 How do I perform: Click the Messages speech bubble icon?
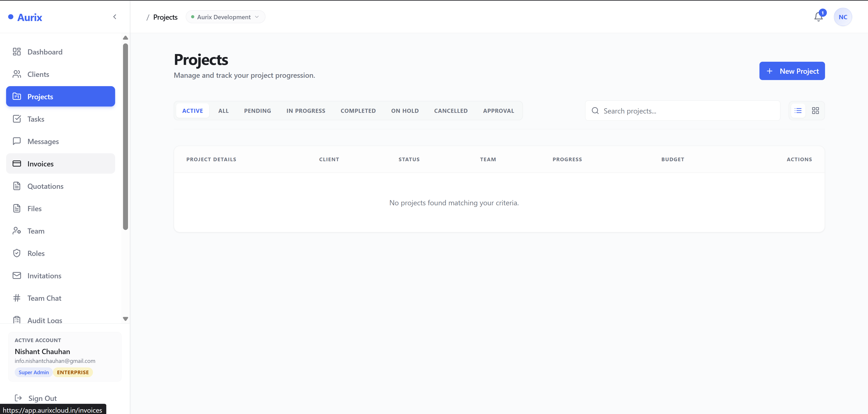(17, 141)
